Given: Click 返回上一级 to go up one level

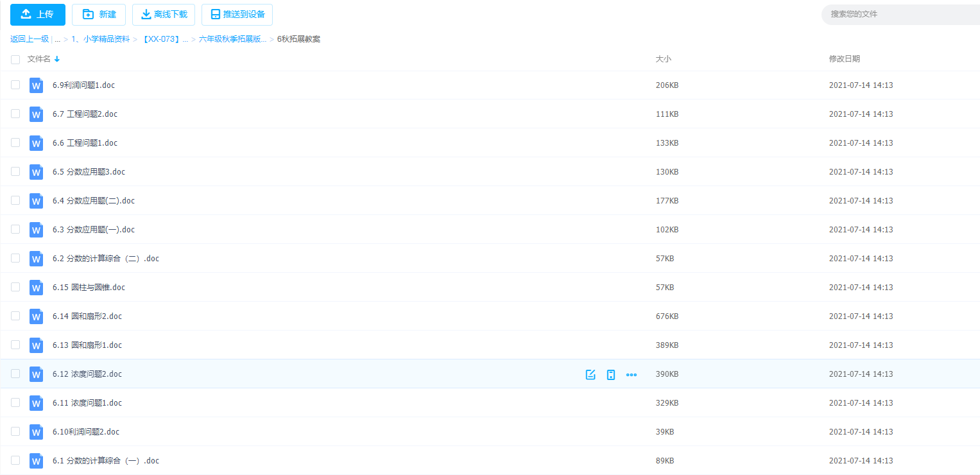Looking at the screenshot, I should (30, 39).
